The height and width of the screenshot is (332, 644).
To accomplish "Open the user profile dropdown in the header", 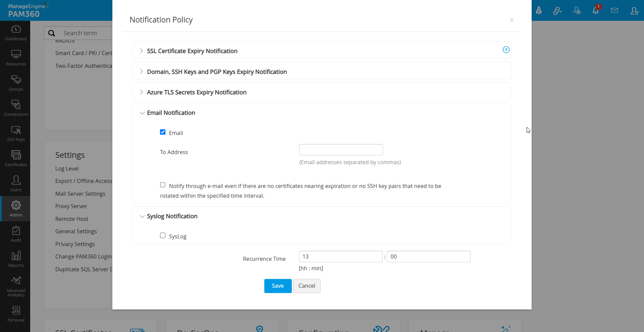I will pyautogui.click(x=634, y=10).
